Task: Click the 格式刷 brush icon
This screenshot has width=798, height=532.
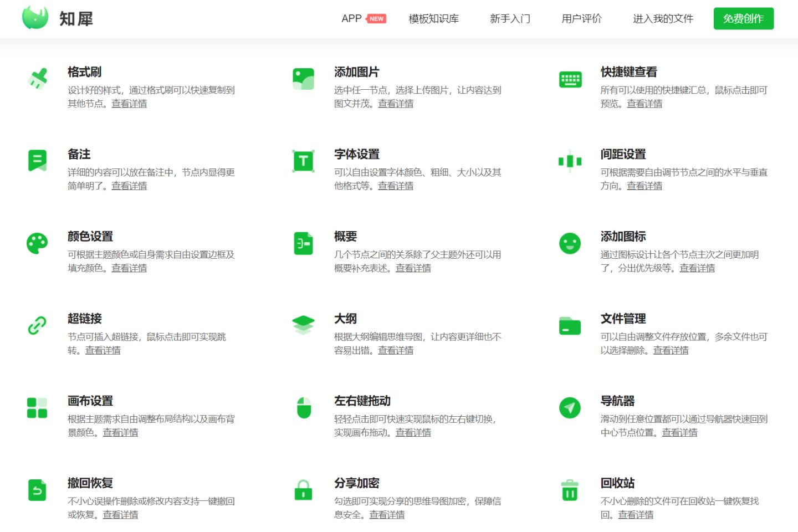Action: [x=37, y=78]
